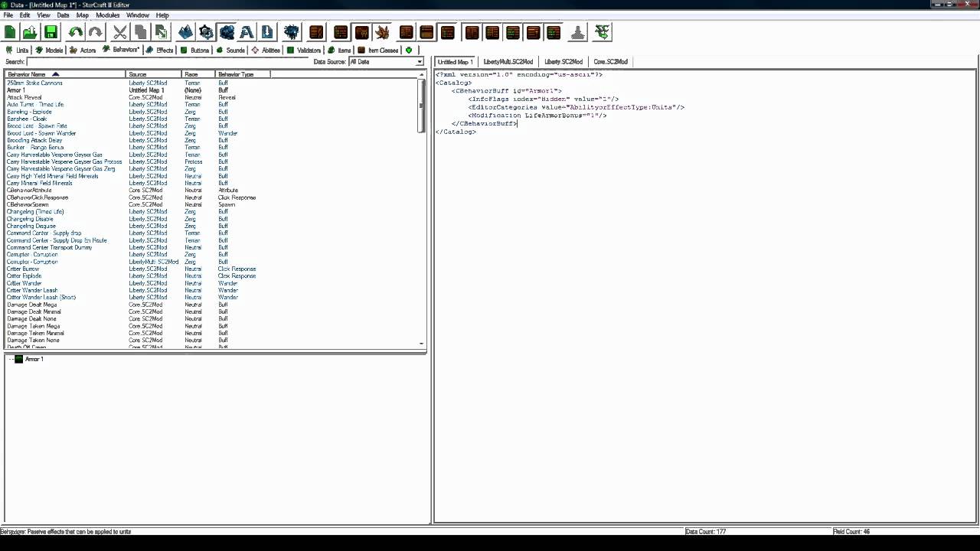Click the Redo arrow icon

point(95,32)
